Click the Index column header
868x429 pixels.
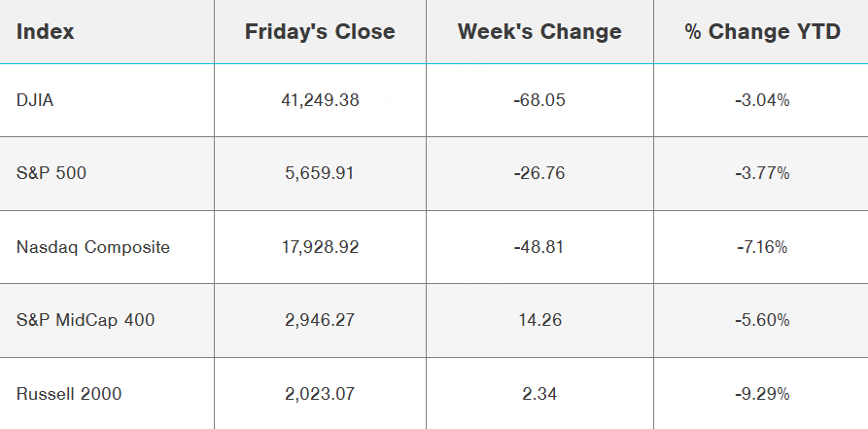(x=46, y=32)
